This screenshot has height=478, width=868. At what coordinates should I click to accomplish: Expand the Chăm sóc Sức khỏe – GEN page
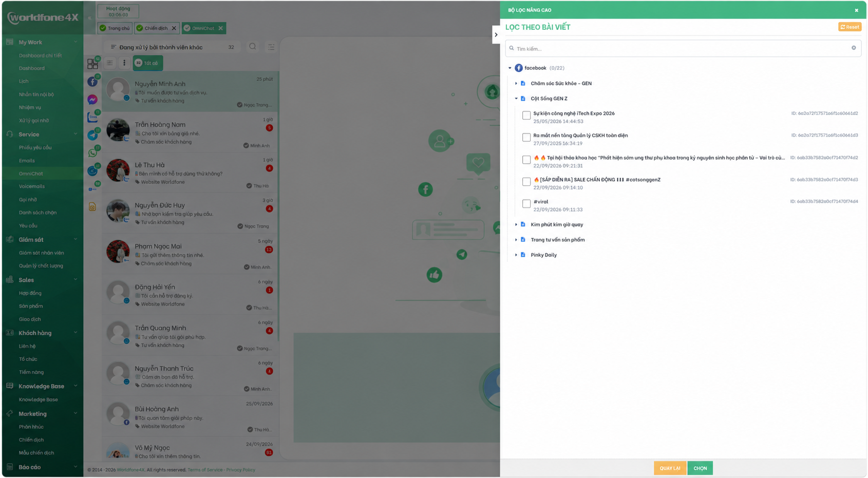(x=516, y=83)
